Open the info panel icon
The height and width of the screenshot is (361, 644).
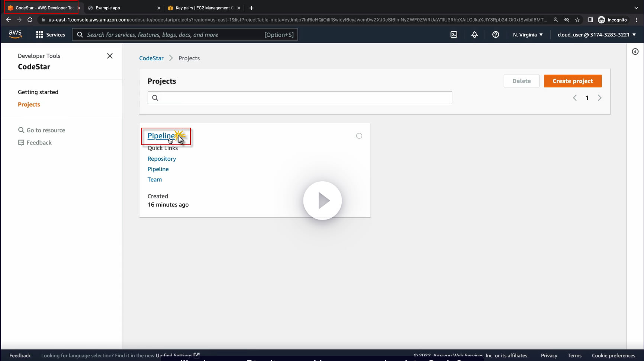[x=635, y=52]
